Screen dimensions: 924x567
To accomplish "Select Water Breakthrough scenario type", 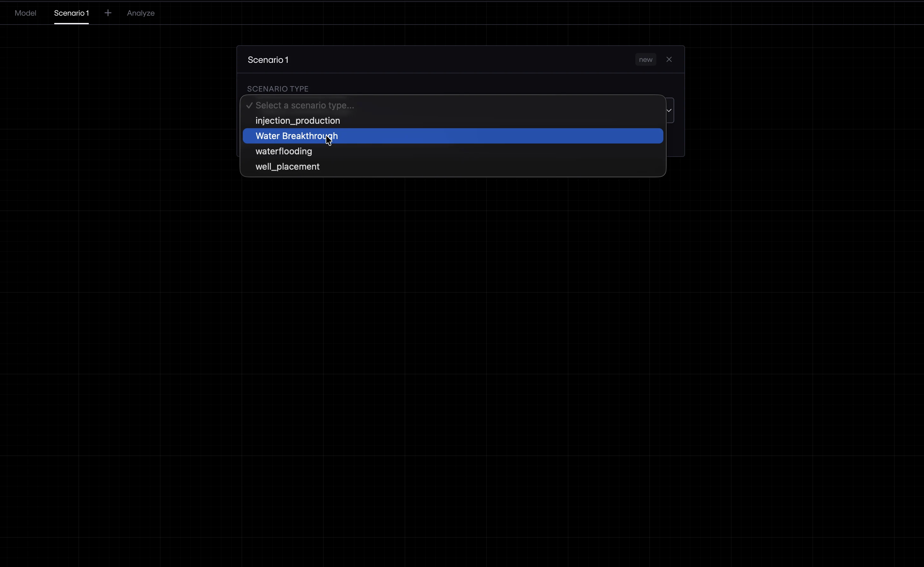I will coord(453,136).
